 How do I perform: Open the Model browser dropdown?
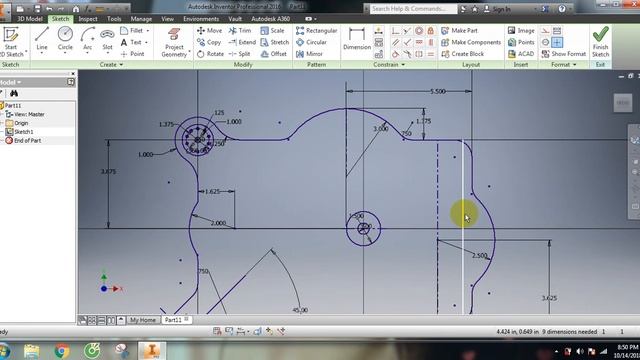pyautogui.click(x=11, y=82)
